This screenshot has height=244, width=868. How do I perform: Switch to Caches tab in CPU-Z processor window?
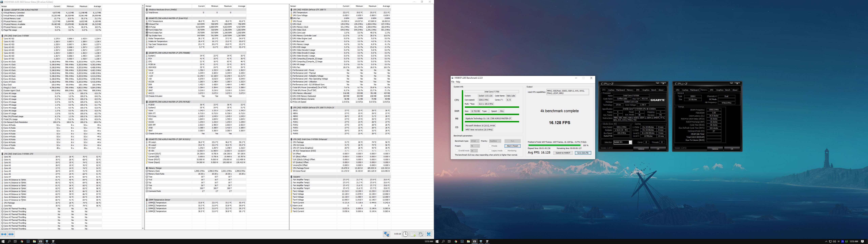coord(611,90)
